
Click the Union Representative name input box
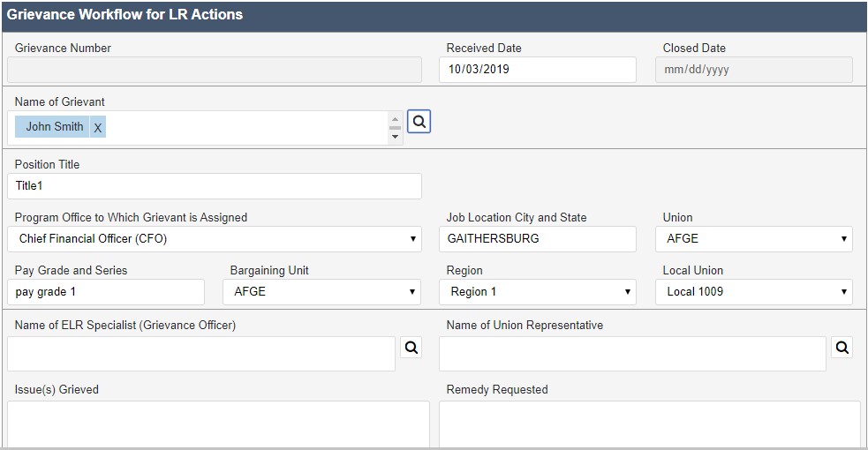(x=632, y=354)
